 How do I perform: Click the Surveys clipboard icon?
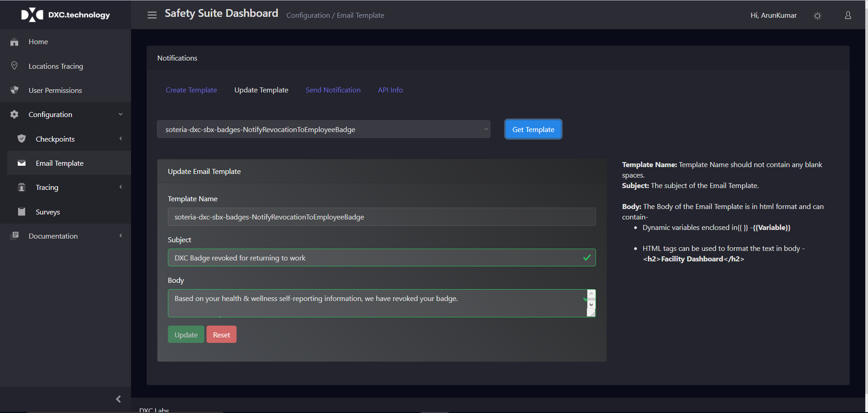coord(21,211)
